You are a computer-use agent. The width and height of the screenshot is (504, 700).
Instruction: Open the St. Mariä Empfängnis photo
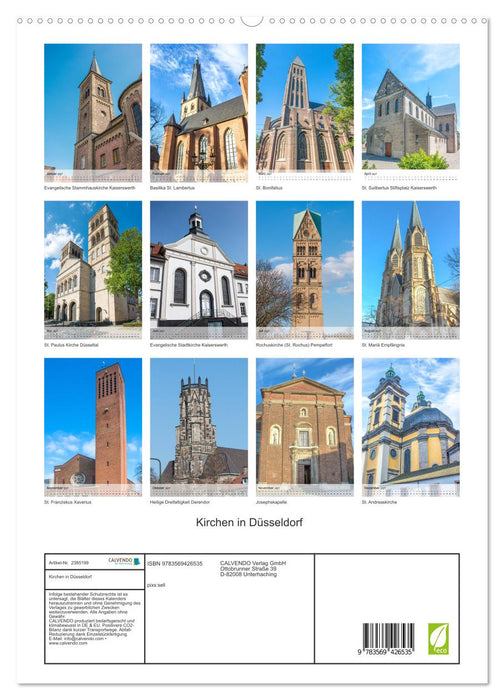click(x=411, y=270)
